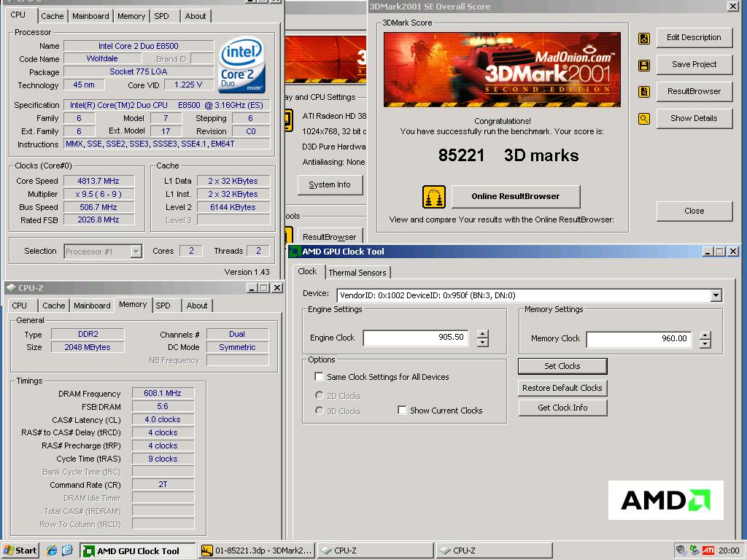Click into the Memory Clock field

[638, 339]
